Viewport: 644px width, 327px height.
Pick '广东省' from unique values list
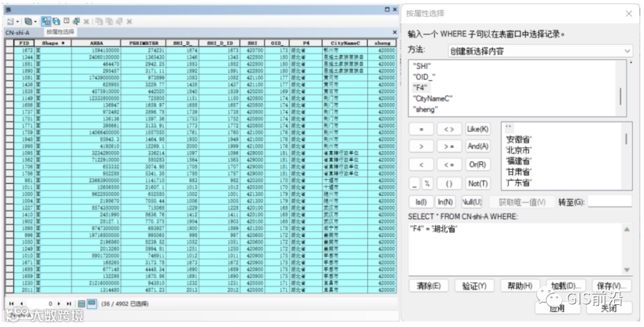(x=519, y=183)
